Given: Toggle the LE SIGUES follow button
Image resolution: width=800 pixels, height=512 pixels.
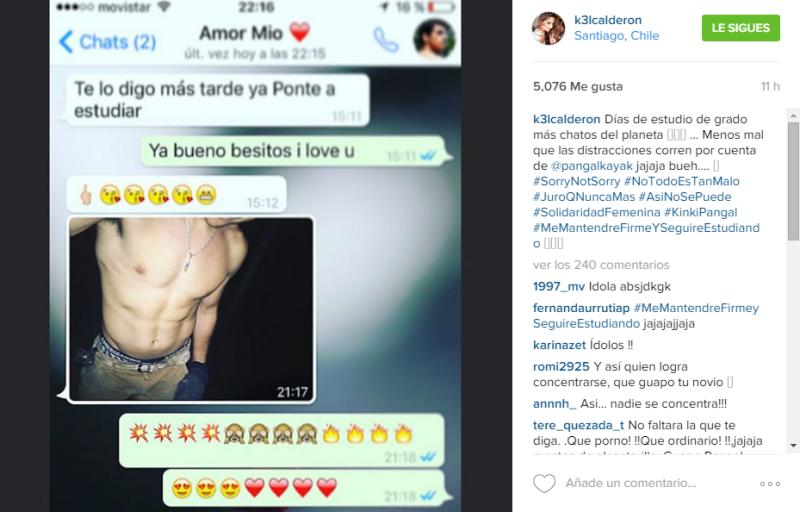Looking at the screenshot, I should [x=740, y=28].
